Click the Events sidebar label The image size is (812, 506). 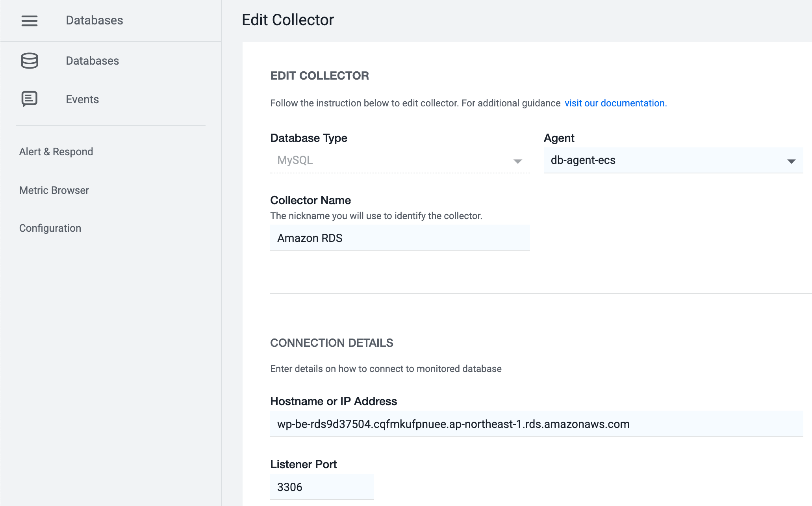82,99
